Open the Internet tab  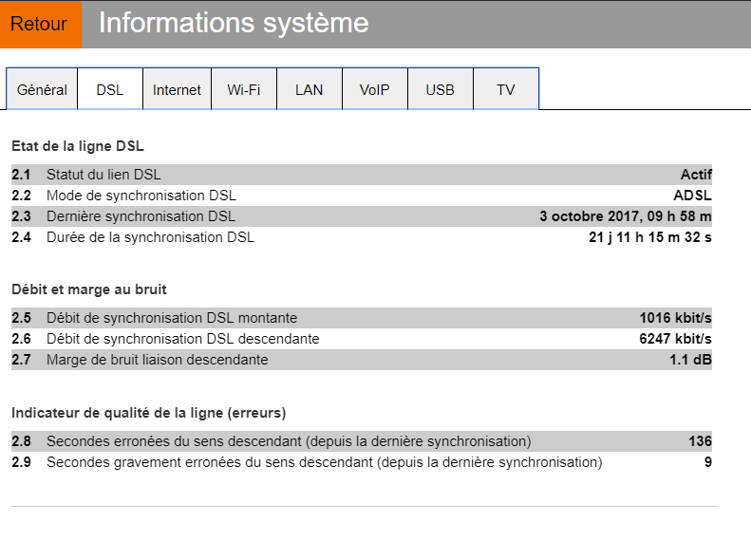click(x=177, y=89)
